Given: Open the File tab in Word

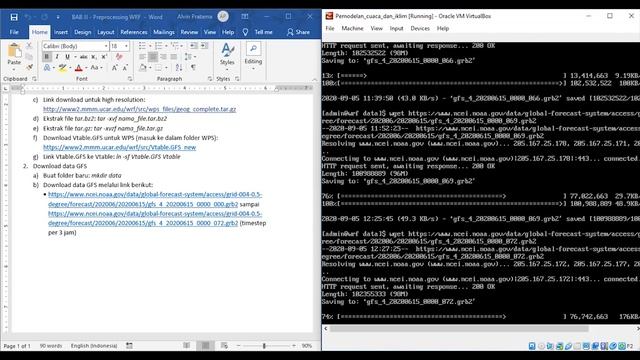Looking at the screenshot, I should [14, 32].
